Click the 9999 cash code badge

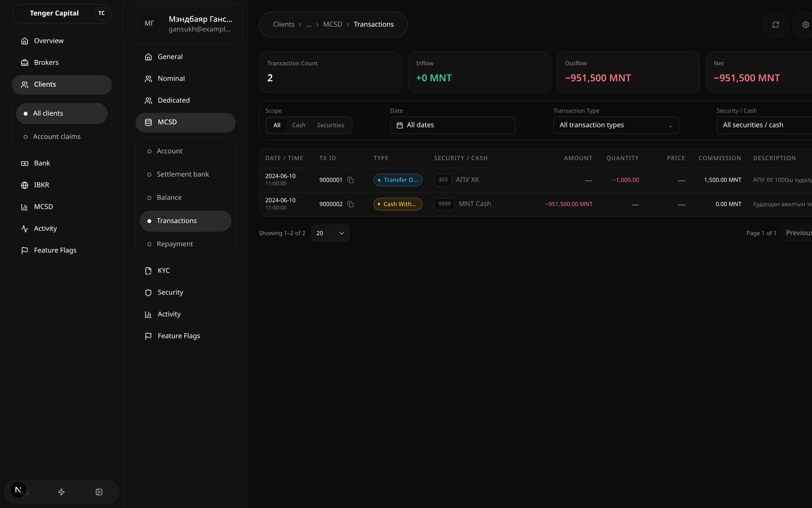point(444,204)
